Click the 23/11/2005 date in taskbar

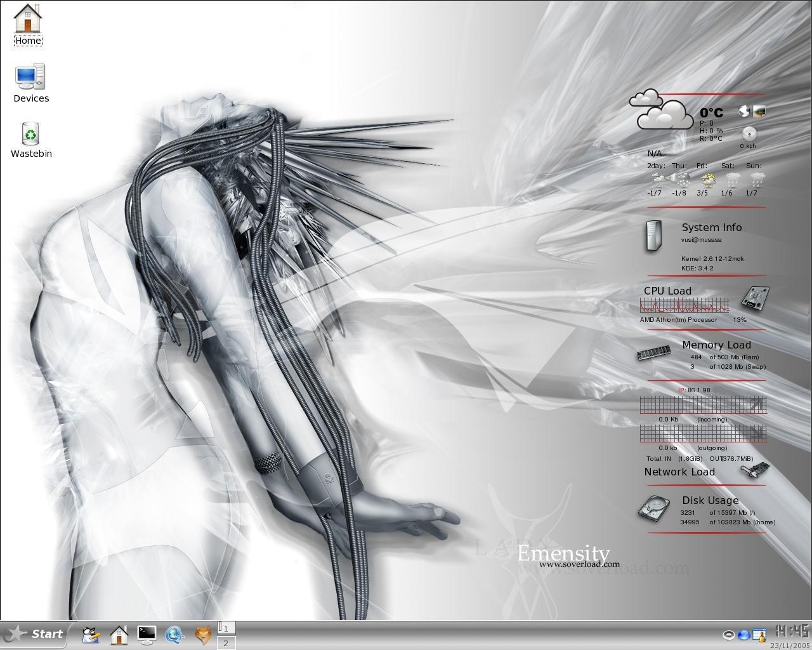(790, 645)
